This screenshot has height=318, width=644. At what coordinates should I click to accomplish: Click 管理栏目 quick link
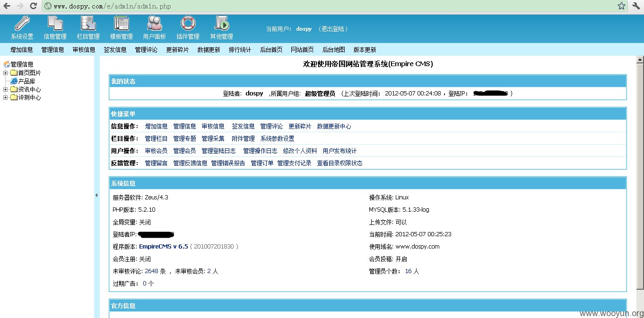click(x=157, y=138)
